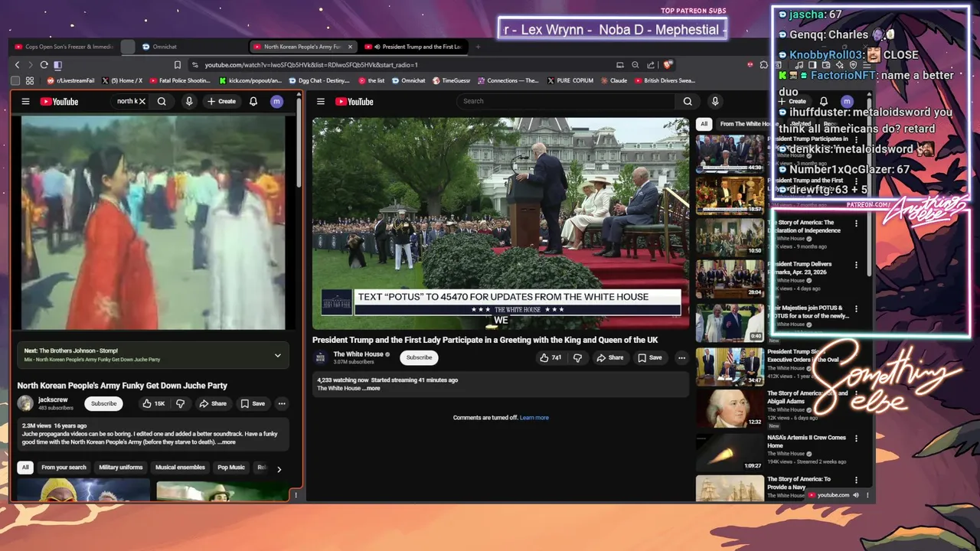
Task: Open options for 'President Trump Delivers Remarks' video
Action: (x=856, y=265)
